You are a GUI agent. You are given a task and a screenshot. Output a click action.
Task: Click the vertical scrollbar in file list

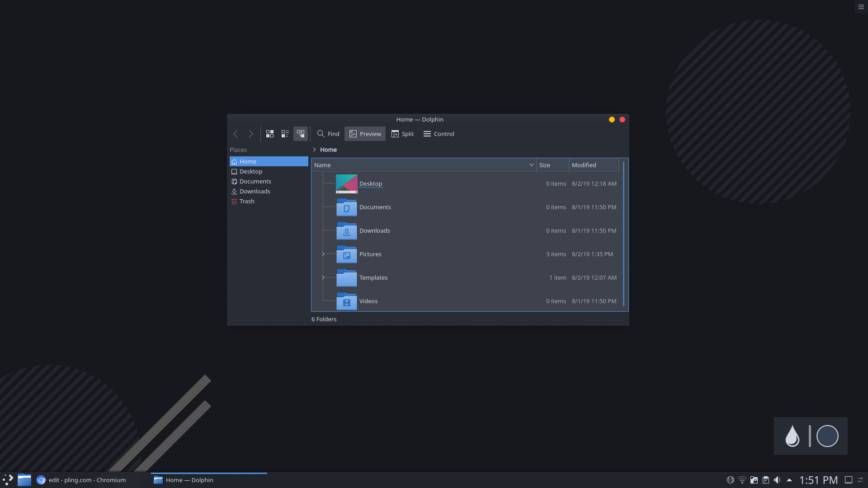[x=623, y=234]
